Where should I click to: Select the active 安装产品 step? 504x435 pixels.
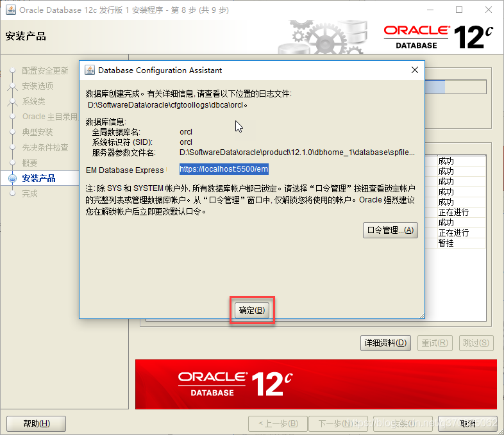point(38,178)
